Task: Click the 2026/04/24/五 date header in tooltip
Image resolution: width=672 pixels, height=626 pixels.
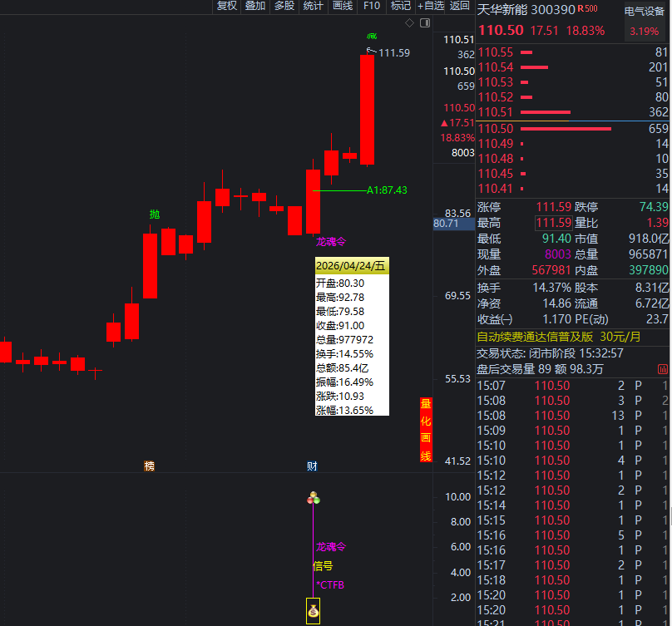Action: pyautogui.click(x=352, y=266)
